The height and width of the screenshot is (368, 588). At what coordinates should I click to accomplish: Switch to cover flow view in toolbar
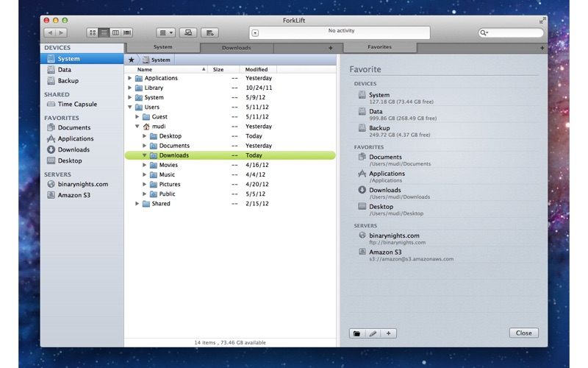coord(127,33)
